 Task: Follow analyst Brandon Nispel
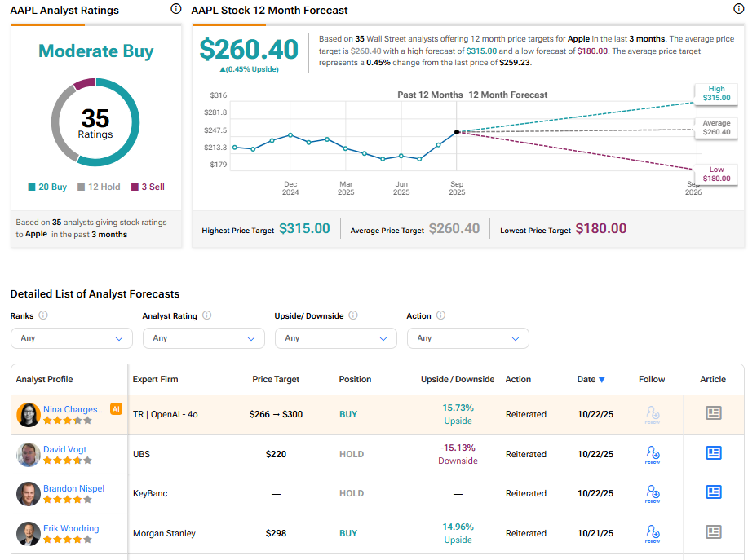(x=652, y=493)
